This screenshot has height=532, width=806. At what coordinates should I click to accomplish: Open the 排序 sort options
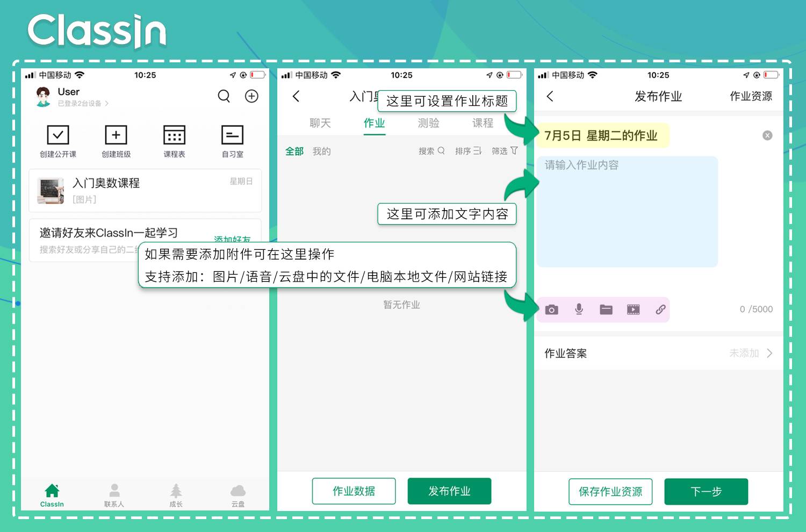pos(468,151)
